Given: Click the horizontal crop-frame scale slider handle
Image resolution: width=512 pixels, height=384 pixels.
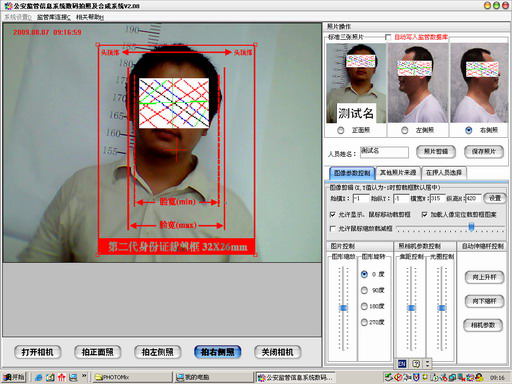Looking at the screenshot, I should click(x=471, y=227).
